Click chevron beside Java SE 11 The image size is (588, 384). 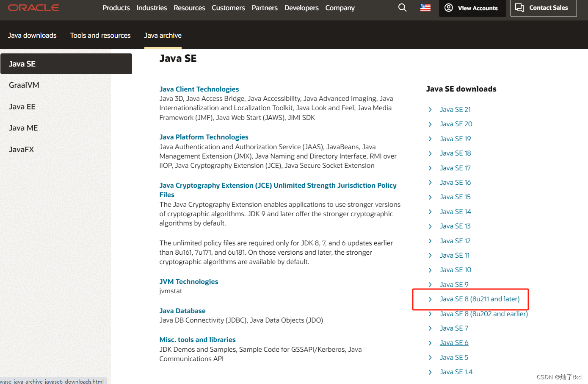coord(430,256)
